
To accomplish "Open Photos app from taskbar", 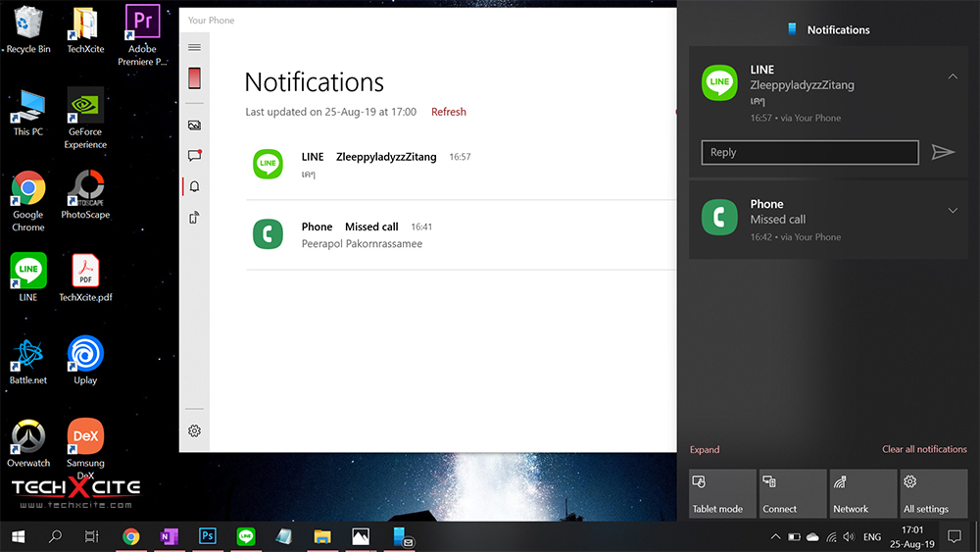I will (x=361, y=536).
